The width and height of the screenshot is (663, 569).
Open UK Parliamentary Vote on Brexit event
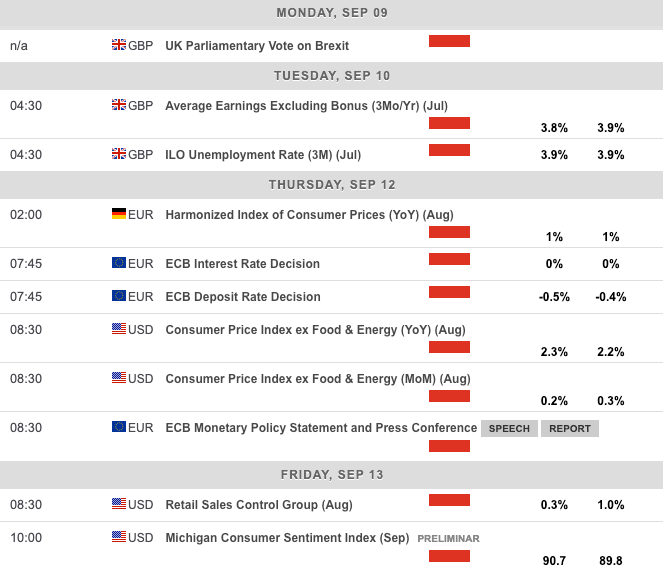pos(257,45)
